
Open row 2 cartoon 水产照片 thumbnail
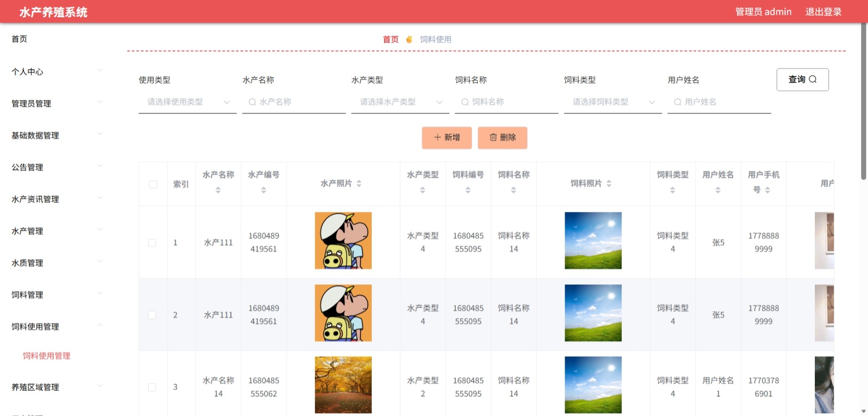click(x=343, y=313)
